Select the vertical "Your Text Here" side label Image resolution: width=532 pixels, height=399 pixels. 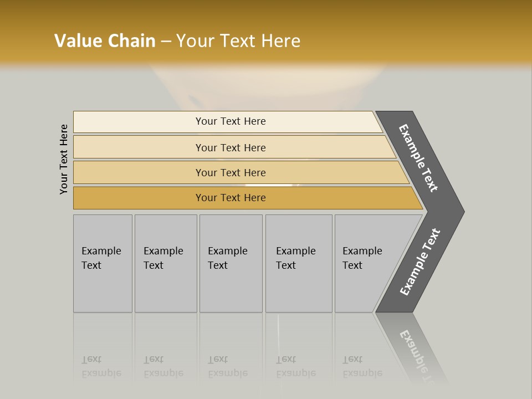[x=64, y=159]
